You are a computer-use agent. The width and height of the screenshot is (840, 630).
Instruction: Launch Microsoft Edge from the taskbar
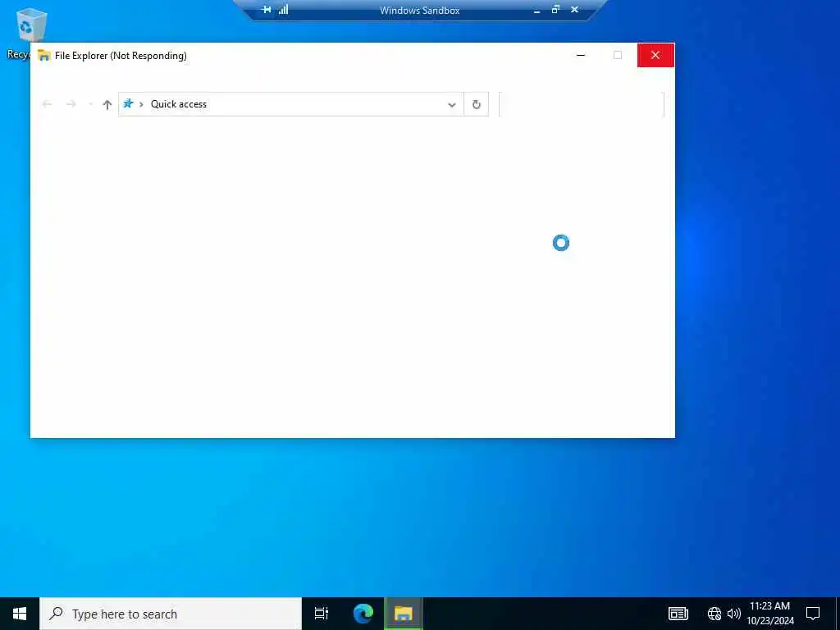[x=363, y=614]
